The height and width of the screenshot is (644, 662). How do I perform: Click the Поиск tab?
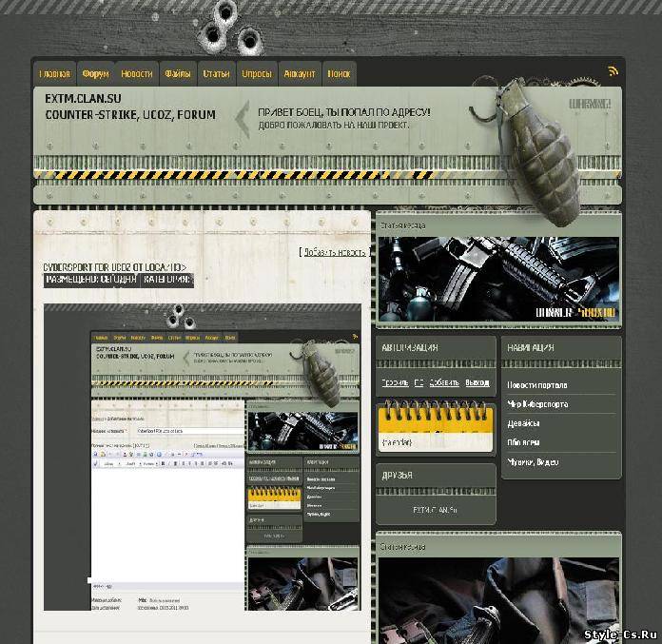(339, 73)
